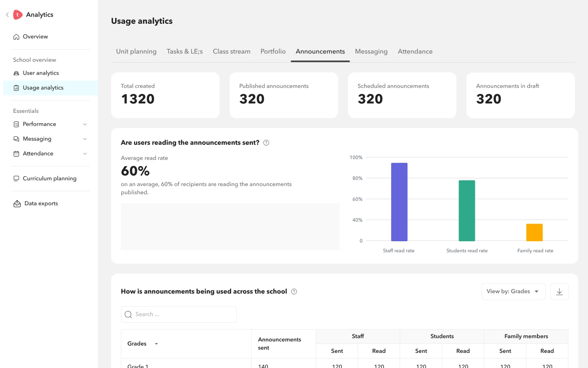Click help icon next to read-rate question
Image resolution: width=588 pixels, height=368 pixels.
[266, 143]
